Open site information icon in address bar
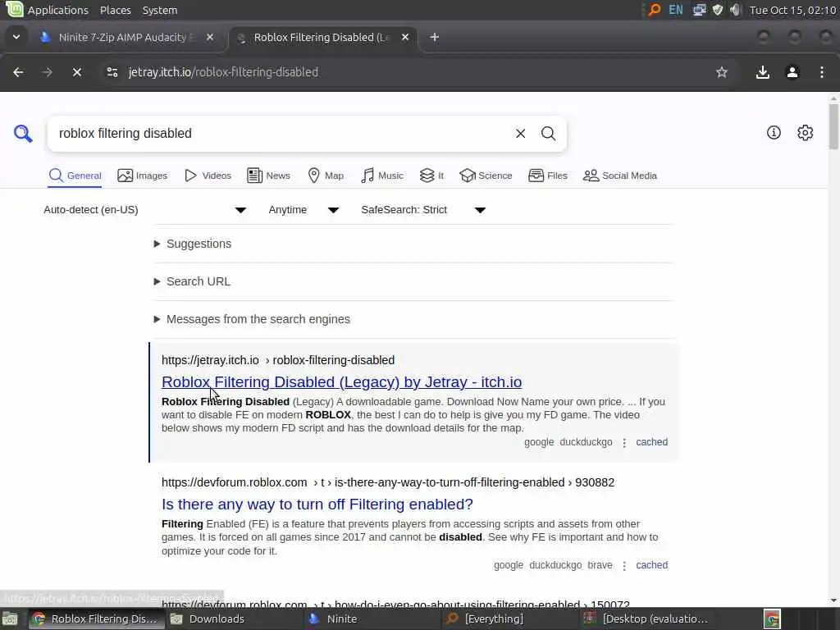 tap(112, 72)
